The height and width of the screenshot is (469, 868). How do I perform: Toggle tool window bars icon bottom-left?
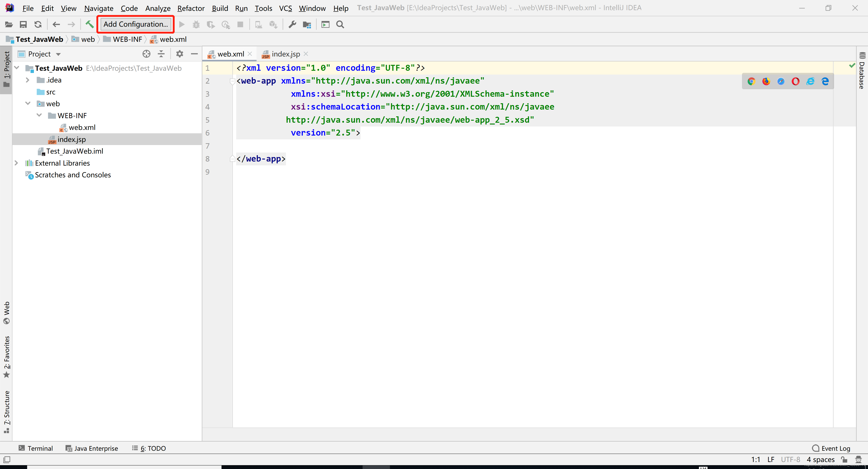(7, 460)
